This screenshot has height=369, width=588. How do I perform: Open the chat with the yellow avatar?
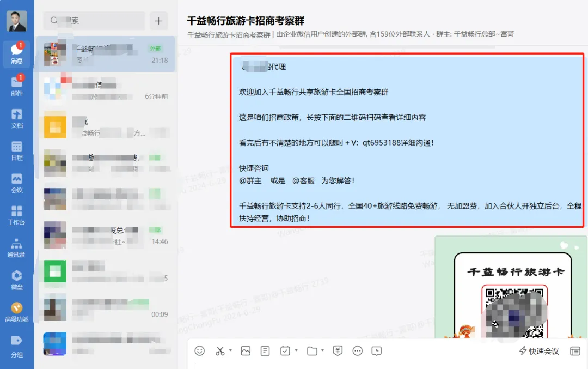coord(106,127)
